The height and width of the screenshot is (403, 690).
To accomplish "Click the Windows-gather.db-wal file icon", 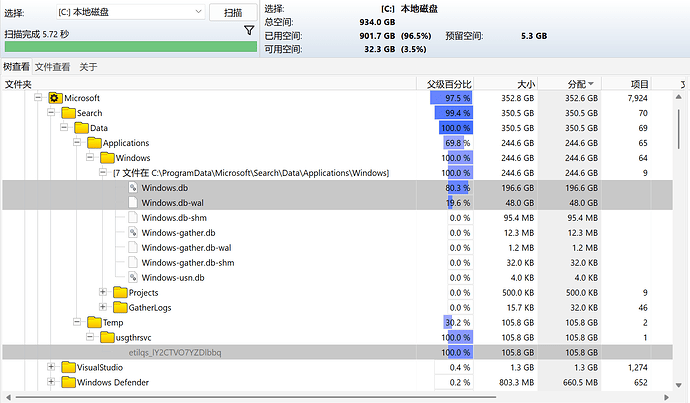I will (133, 247).
